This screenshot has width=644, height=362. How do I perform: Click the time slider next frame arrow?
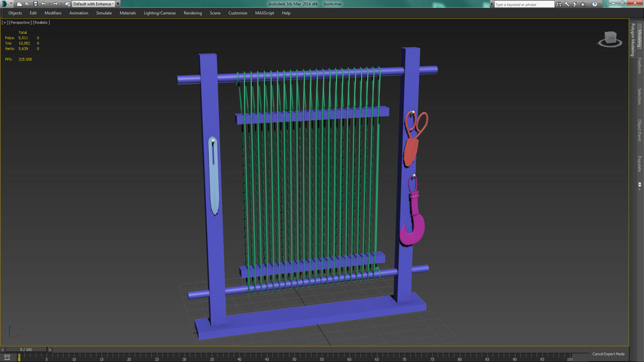pyautogui.click(x=49, y=349)
